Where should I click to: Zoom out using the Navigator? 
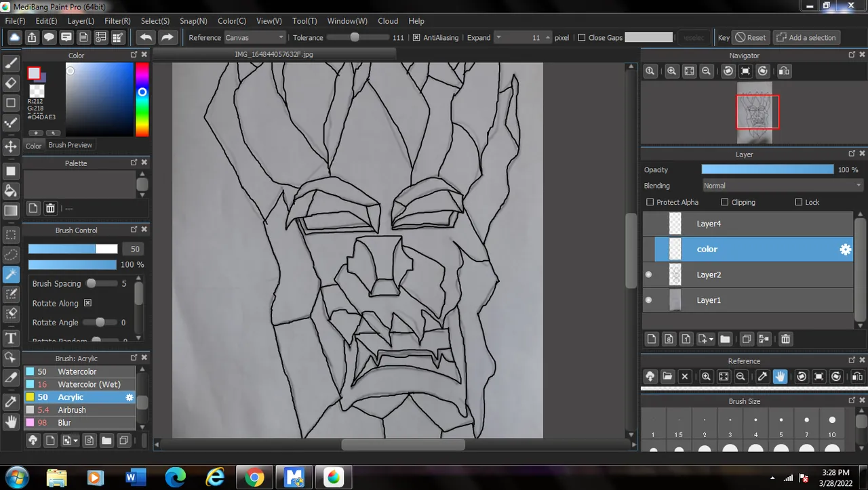[707, 70]
